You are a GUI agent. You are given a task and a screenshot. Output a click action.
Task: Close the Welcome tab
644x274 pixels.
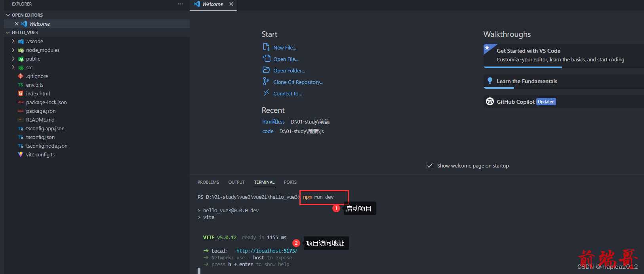231,4
